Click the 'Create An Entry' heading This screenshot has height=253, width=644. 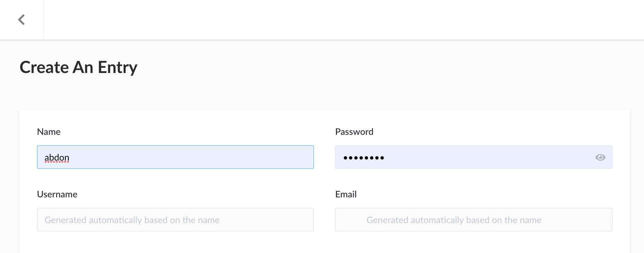pos(79,67)
